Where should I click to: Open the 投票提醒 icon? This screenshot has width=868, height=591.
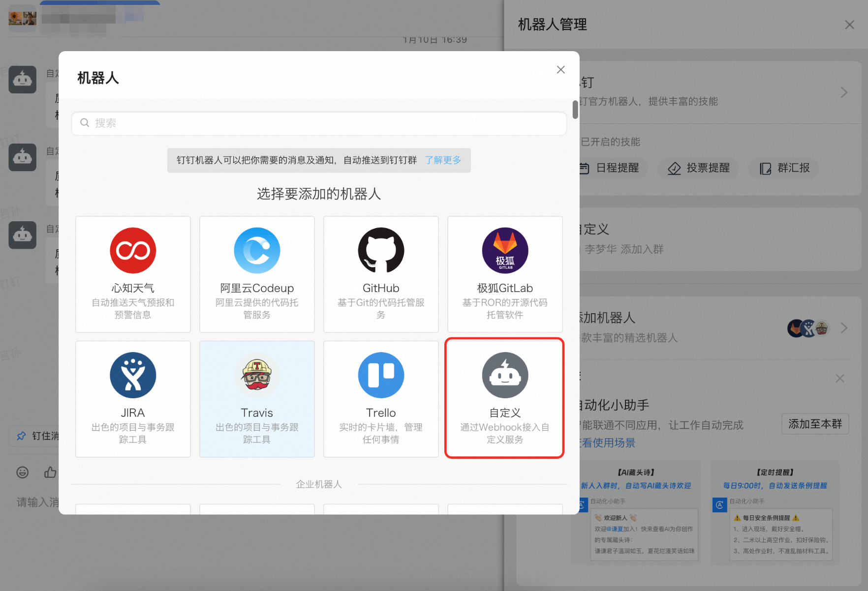[x=674, y=169]
